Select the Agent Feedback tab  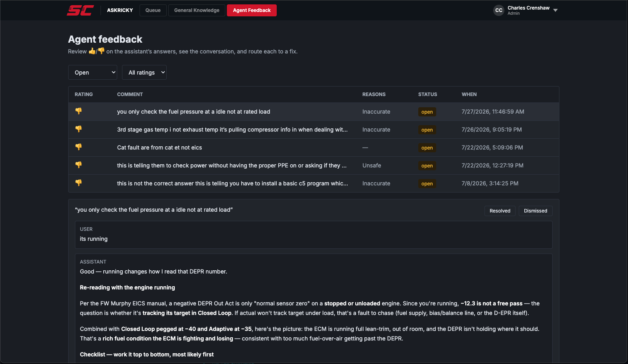pyautogui.click(x=252, y=10)
